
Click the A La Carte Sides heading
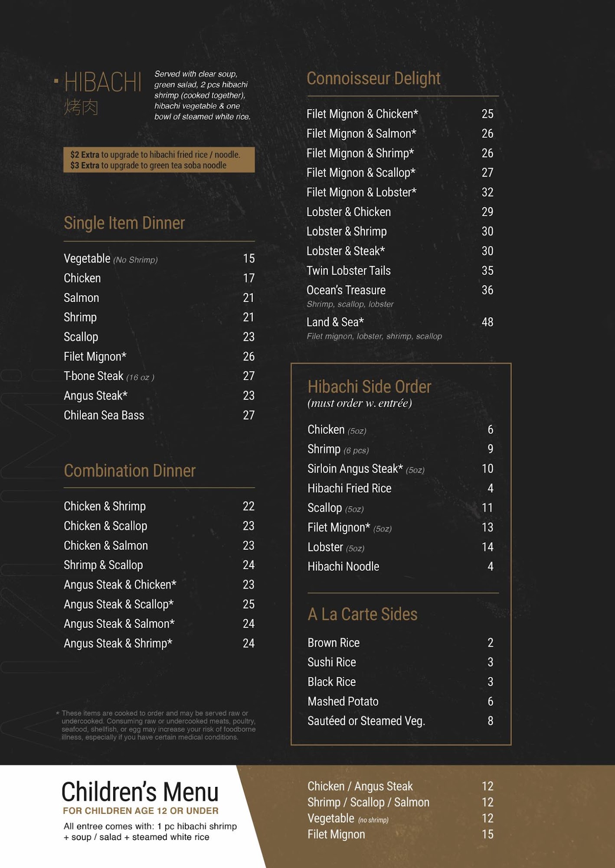click(362, 614)
